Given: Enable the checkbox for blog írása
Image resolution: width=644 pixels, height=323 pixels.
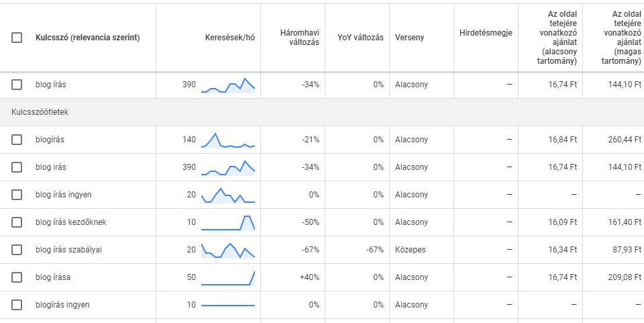Looking at the screenshot, I should pyautogui.click(x=17, y=277).
